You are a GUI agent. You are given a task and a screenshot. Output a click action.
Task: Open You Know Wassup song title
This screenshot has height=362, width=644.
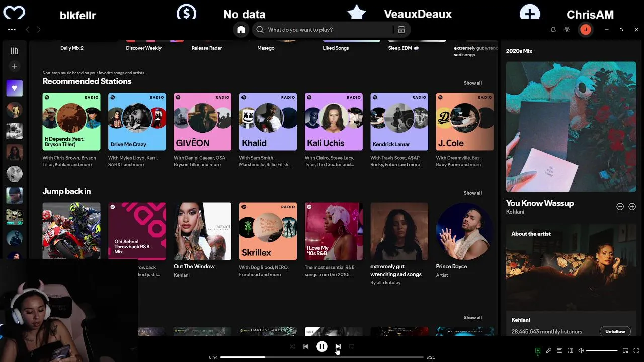pos(540,203)
